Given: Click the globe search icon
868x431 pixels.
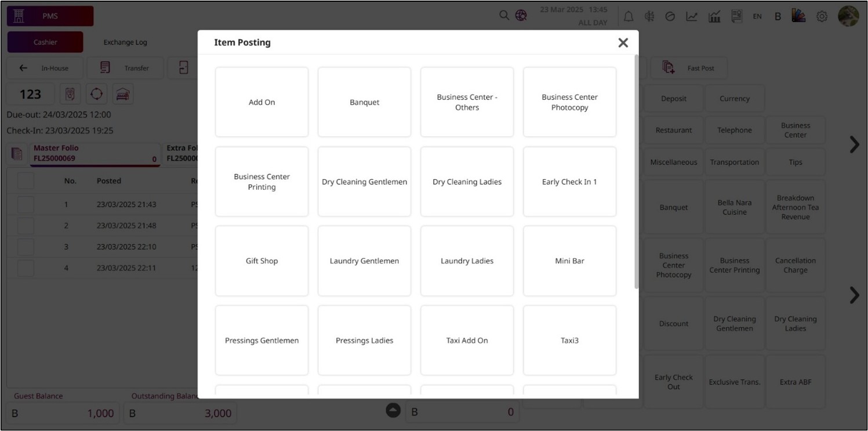Looking at the screenshot, I should pyautogui.click(x=521, y=16).
